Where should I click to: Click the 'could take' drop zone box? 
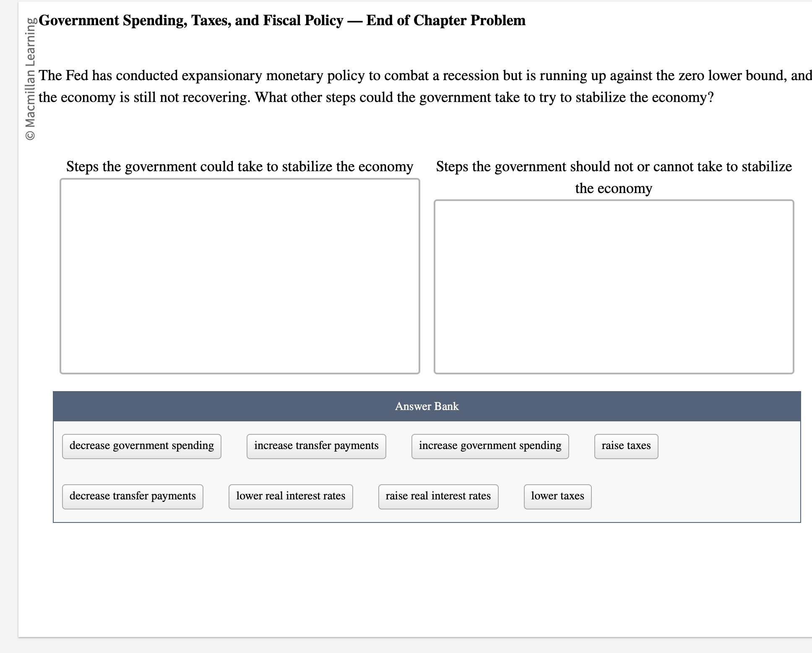[239, 276]
